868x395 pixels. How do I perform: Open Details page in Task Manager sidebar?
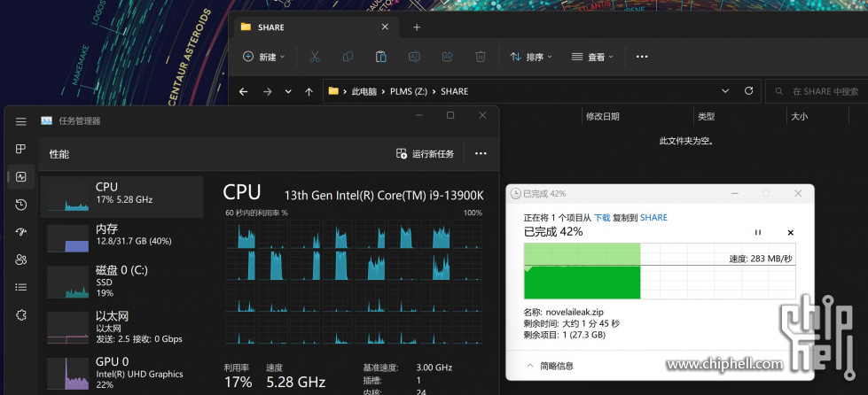21,287
